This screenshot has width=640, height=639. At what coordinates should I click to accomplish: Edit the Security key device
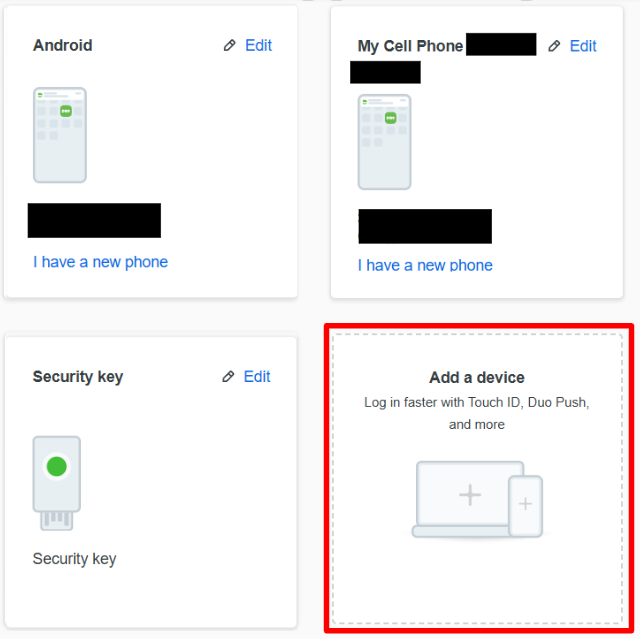[257, 377]
